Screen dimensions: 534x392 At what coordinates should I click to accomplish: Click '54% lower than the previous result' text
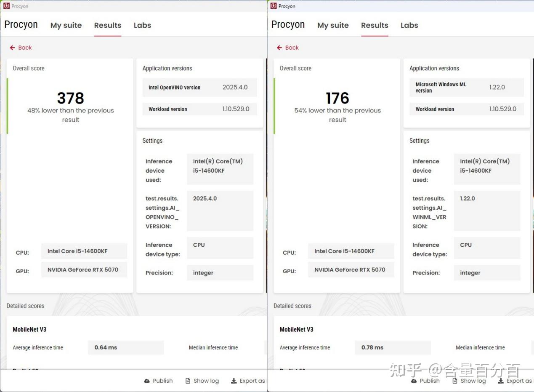[x=337, y=115]
